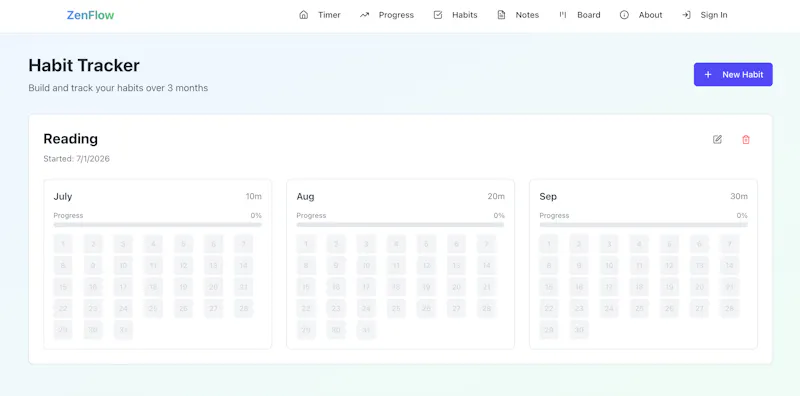This screenshot has width=800, height=396.
Task: Click the 20m label in Aug card
Action: [496, 196]
